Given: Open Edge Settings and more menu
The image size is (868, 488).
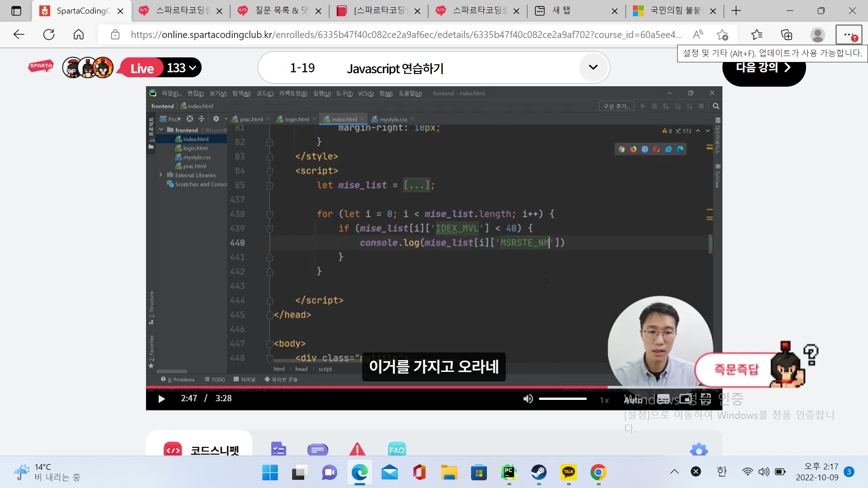Looking at the screenshot, I should 849,34.
